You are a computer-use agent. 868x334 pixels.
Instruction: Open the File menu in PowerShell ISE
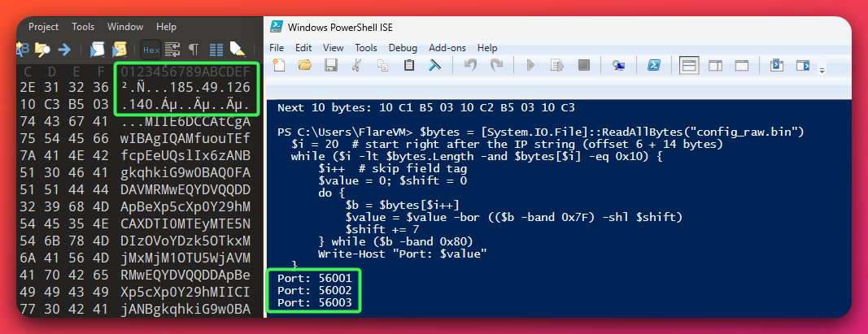277,48
